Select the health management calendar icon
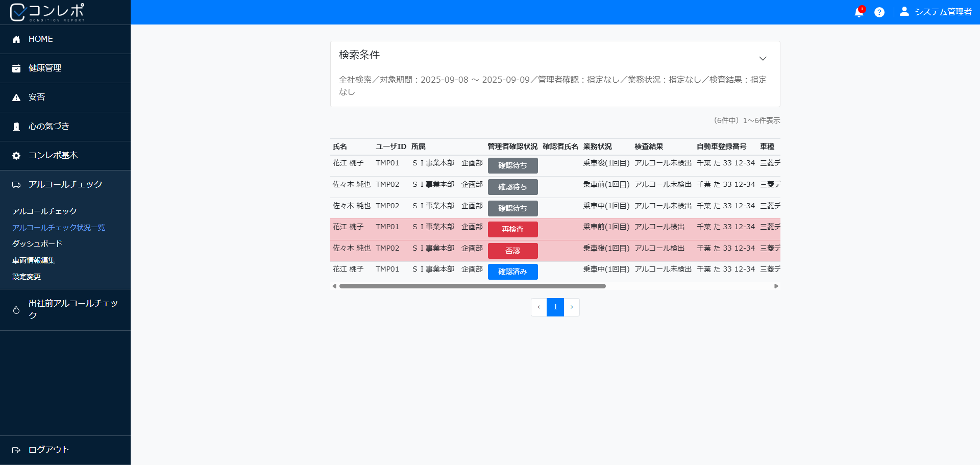Viewport: 980px width, 465px height. click(16, 68)
